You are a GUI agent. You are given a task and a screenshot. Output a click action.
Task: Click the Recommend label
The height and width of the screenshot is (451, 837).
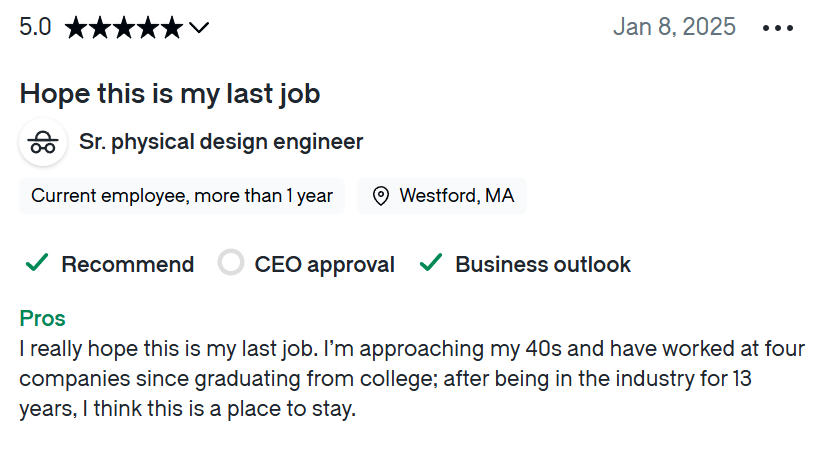128,265
